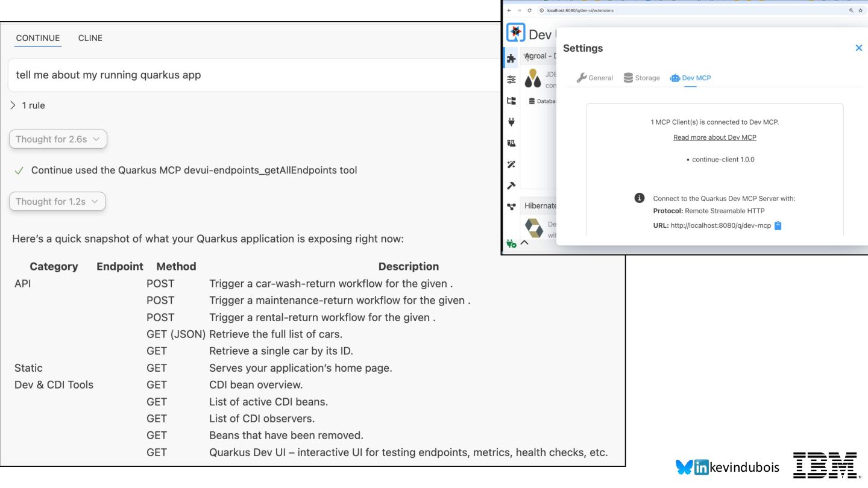Close the Settings dialog with the X

(x=859, y=48)
